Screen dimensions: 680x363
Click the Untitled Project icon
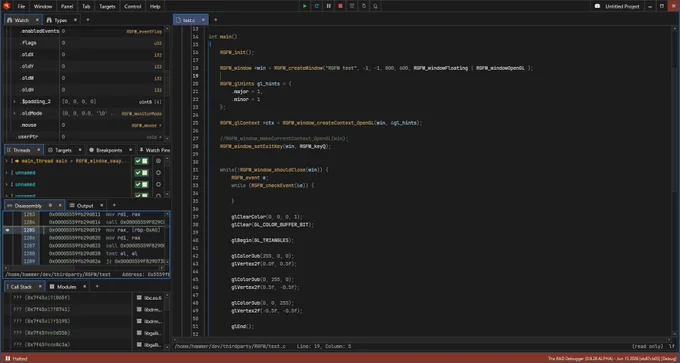click(598, 7)
